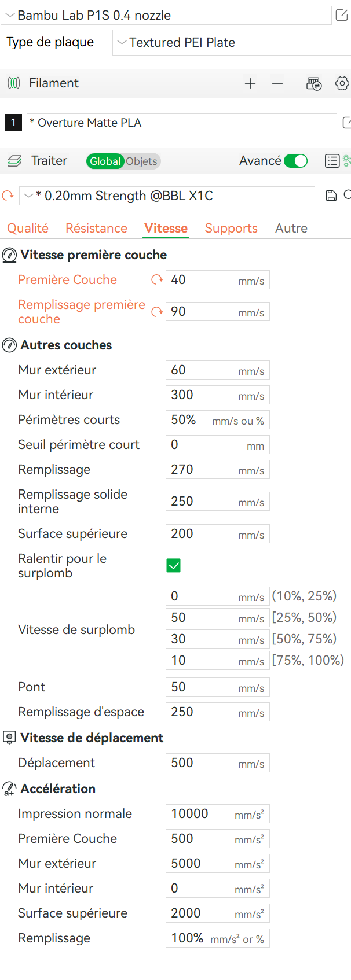This screenshot has width=351, height=980.
Task: Select the Overture Matte PLA filament field
Action: pos(181,123)
